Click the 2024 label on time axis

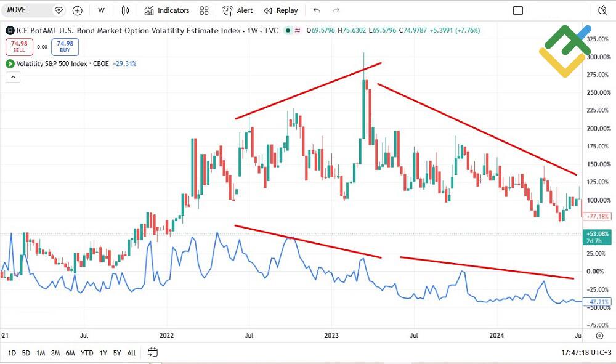click(496, 335)
